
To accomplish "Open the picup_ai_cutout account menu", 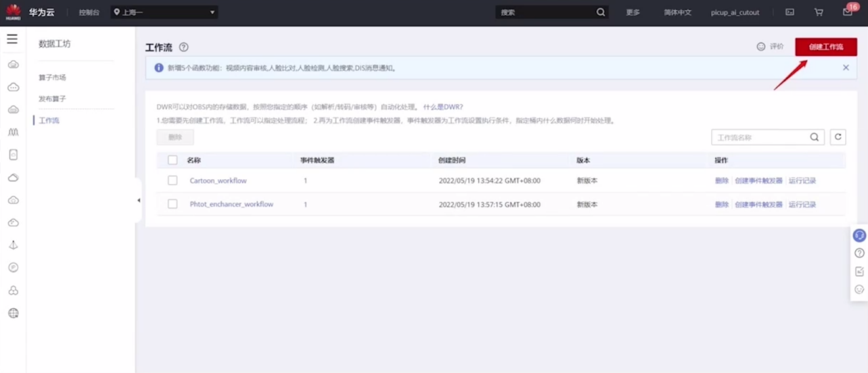I will tap(735, 12).
